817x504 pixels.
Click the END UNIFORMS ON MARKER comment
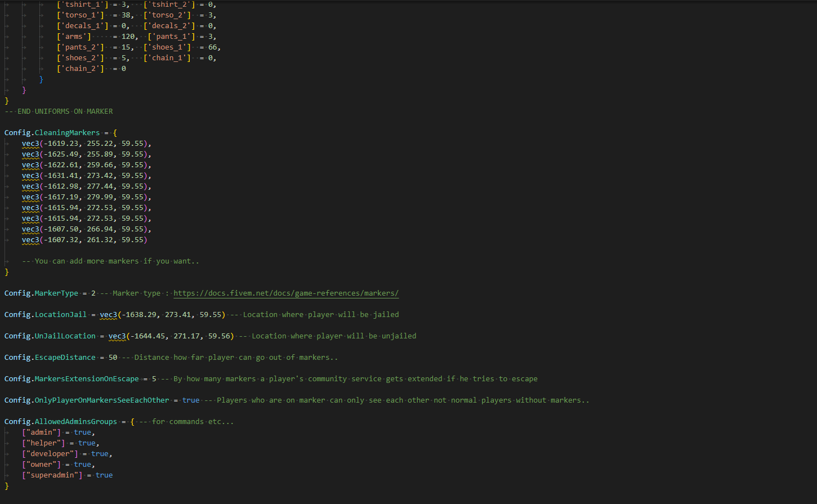(59, 111)
